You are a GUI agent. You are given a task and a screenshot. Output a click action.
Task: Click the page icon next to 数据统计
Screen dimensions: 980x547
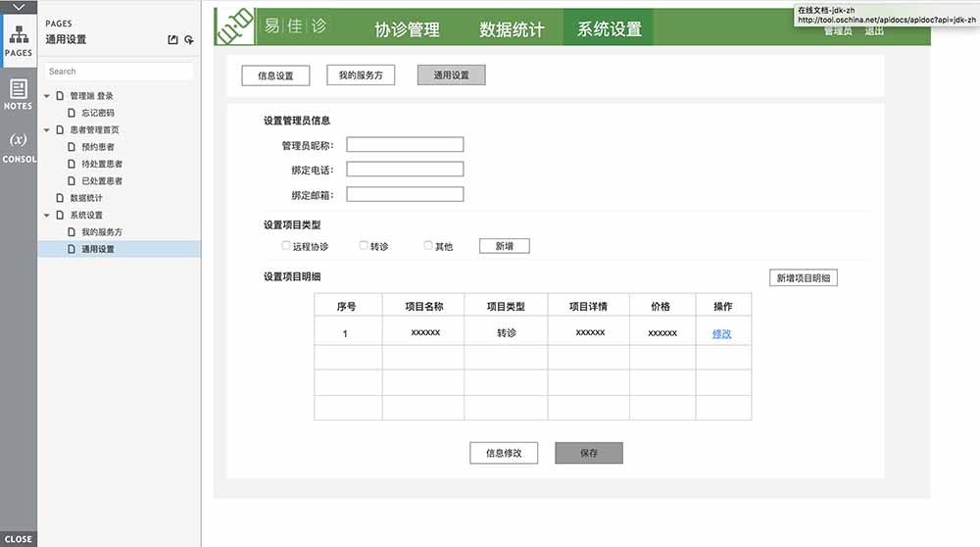(x=60, y=198)
